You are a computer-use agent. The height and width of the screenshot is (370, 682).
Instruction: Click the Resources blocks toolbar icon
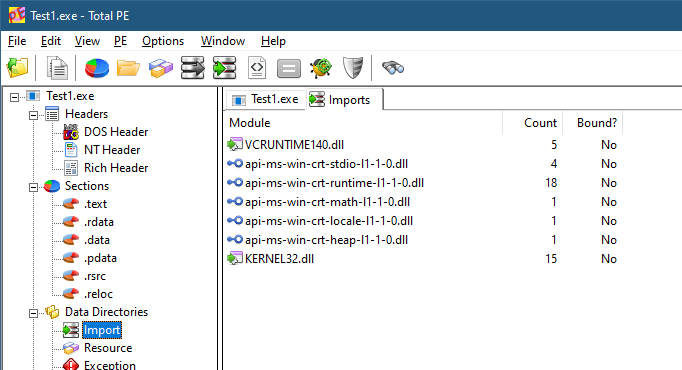coord(160,68)
